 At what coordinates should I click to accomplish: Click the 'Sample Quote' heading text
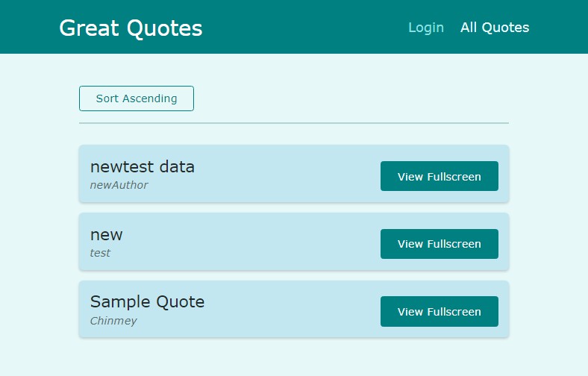coord(147,302)
